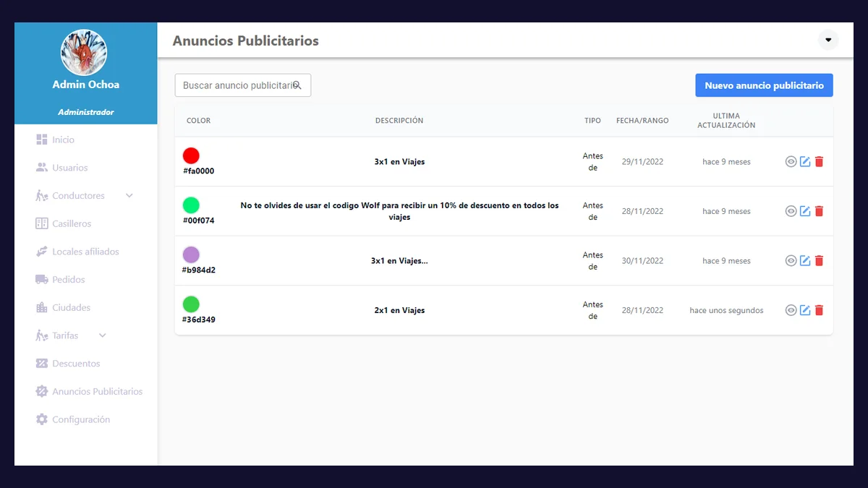Screen dimensions: 868x488
Task: Click the Descuentos percent icon
Action: point(42,364)
